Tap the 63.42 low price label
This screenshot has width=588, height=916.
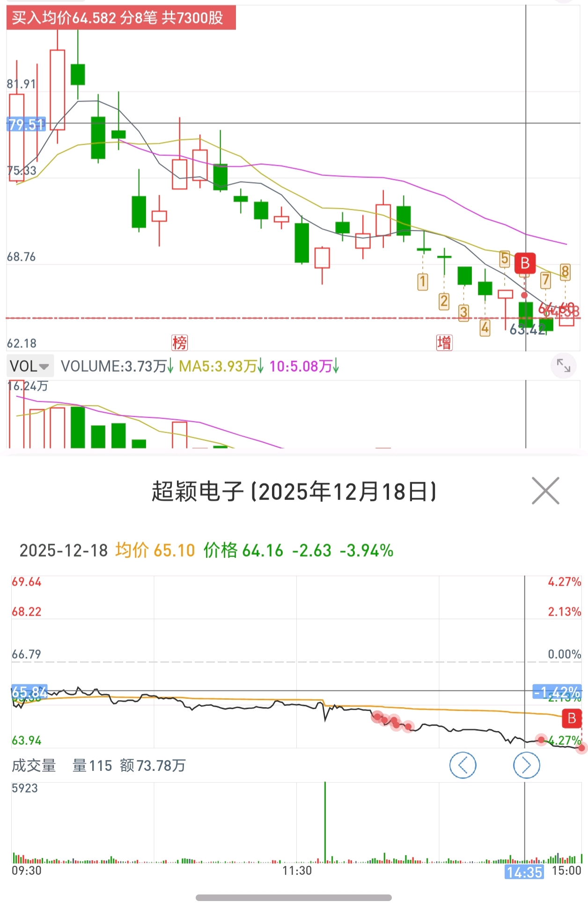527,330
